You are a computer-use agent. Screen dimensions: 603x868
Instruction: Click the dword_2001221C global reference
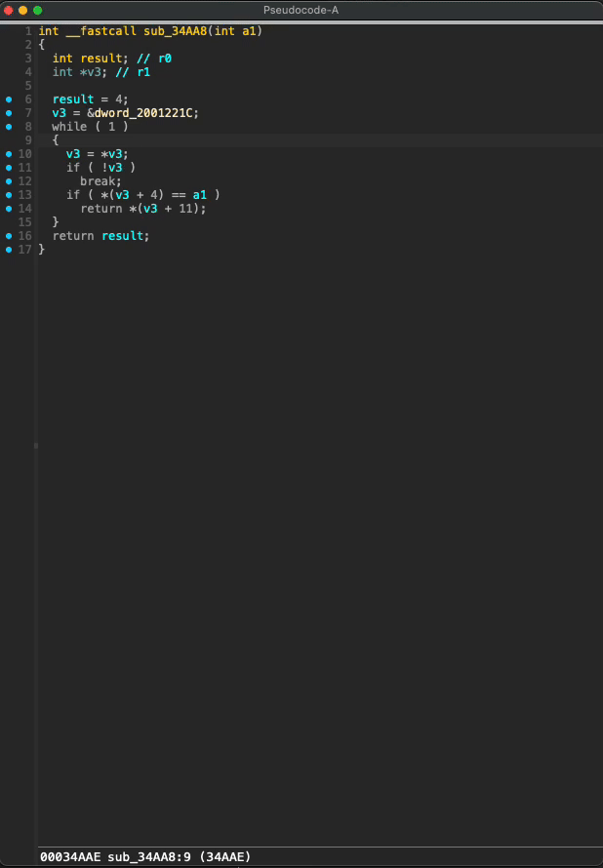click(143, 113)
